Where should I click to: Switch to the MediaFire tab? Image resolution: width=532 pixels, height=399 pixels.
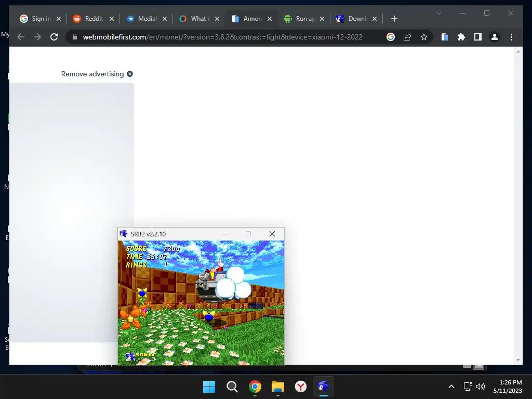click(x=142, y=19)
